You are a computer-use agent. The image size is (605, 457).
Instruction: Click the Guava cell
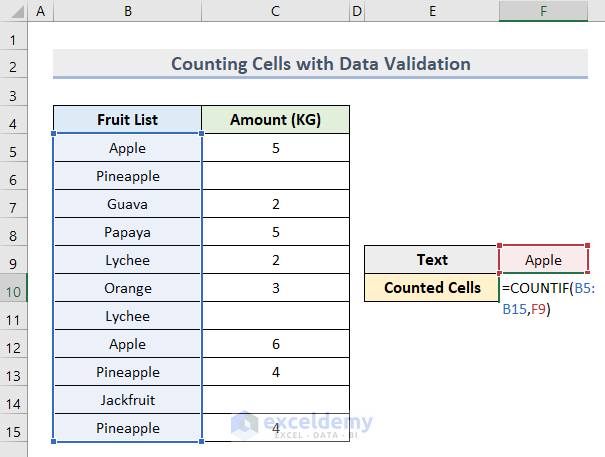coord(127,204)
